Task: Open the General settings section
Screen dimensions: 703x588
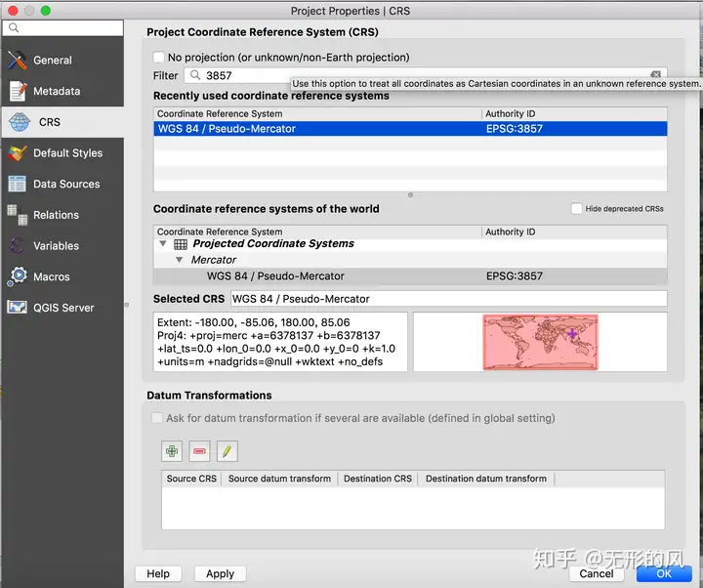Action: [62, 61]
